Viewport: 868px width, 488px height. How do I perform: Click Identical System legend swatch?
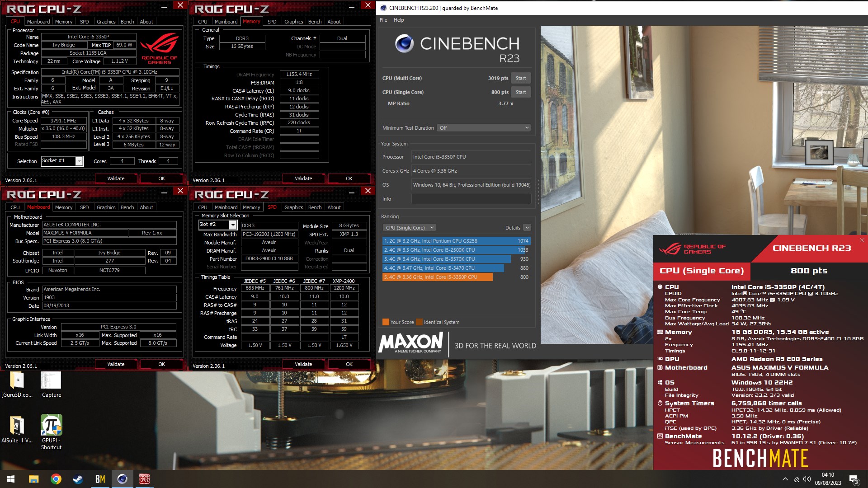click(420, 322)
